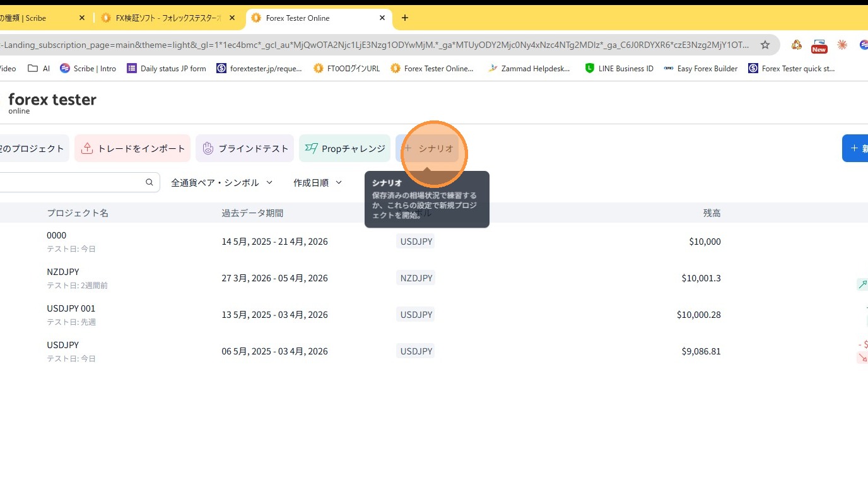Click the 残高 column header
868x485 pixels.
point(712,213)
